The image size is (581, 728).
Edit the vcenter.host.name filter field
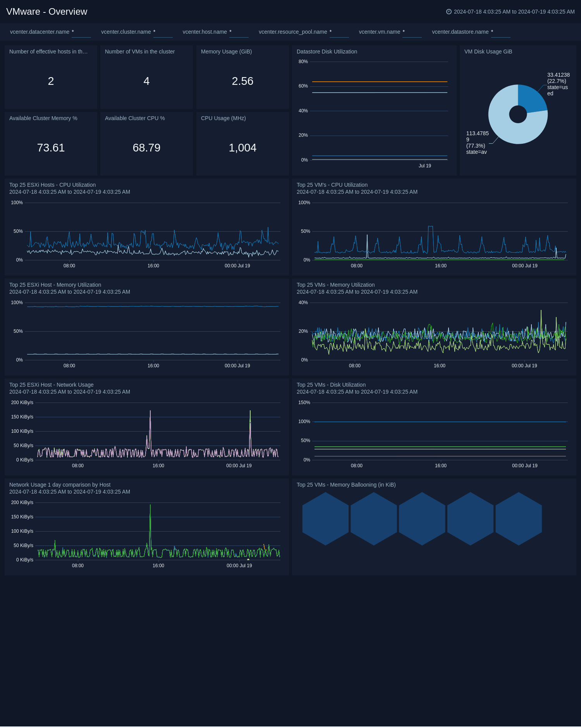pyautogui.click(x=239, y=32)
